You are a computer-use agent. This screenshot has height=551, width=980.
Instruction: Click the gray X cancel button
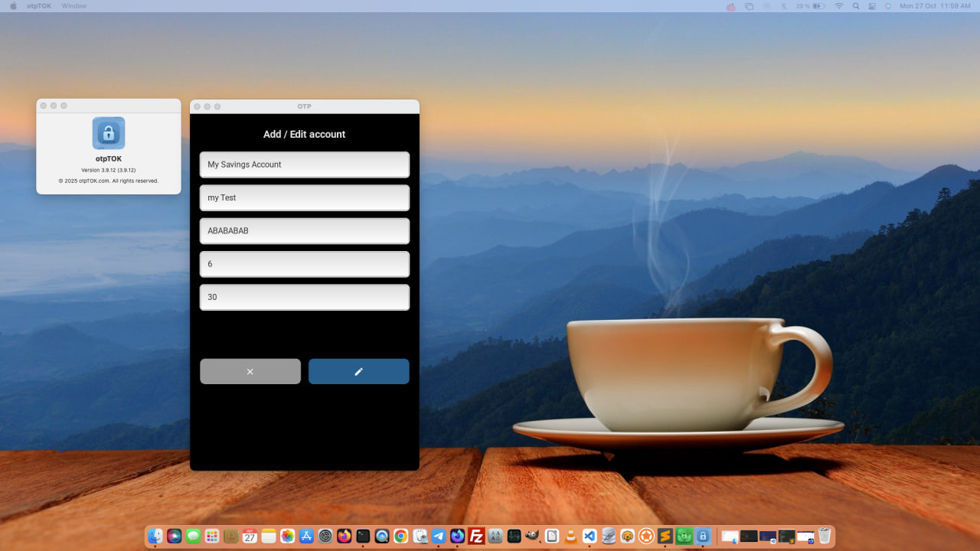[x=250, y=371]
